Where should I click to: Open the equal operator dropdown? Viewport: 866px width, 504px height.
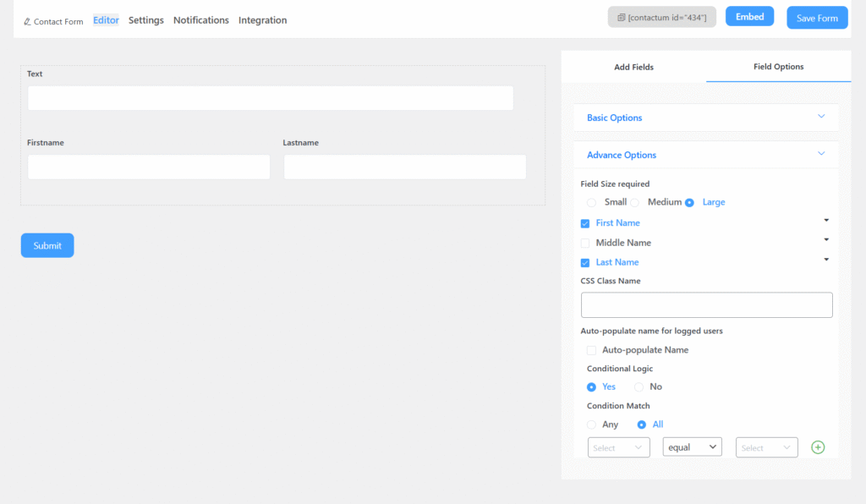[x=692, y=446]
